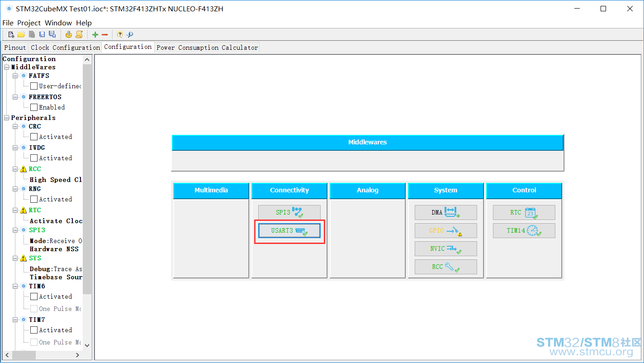
Task: Open the RTC button in the Control column
Action: [x=524, y=212]
